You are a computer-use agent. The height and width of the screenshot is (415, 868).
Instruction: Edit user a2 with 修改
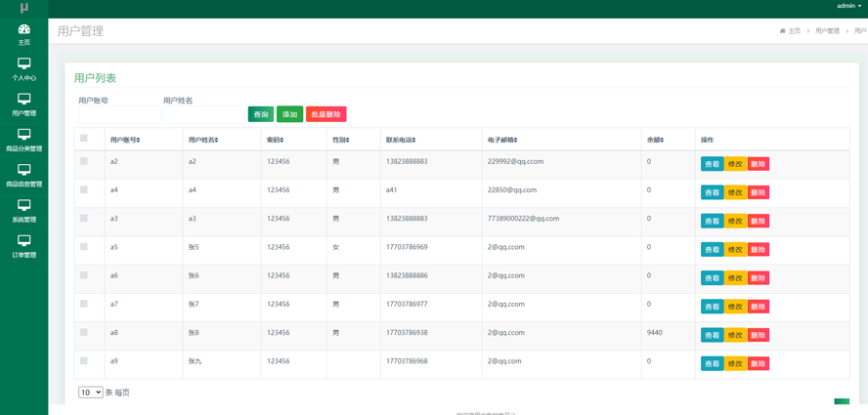(735, 164)
